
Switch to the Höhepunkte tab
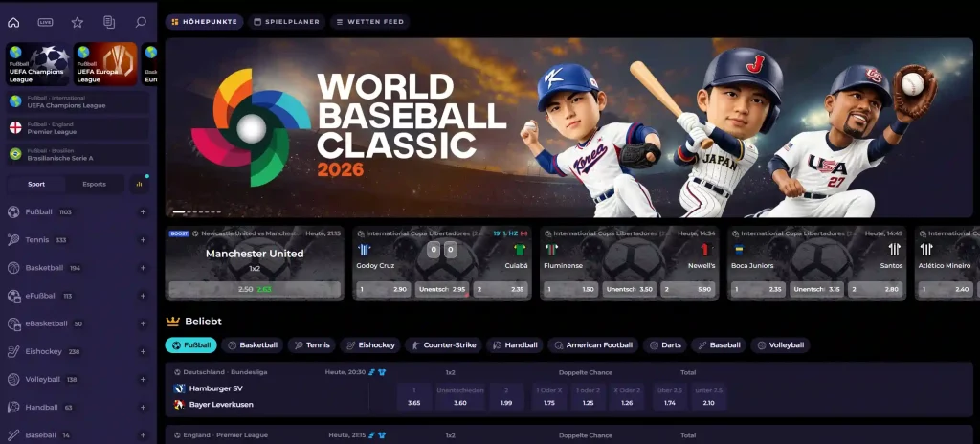[x=205, y=22]
